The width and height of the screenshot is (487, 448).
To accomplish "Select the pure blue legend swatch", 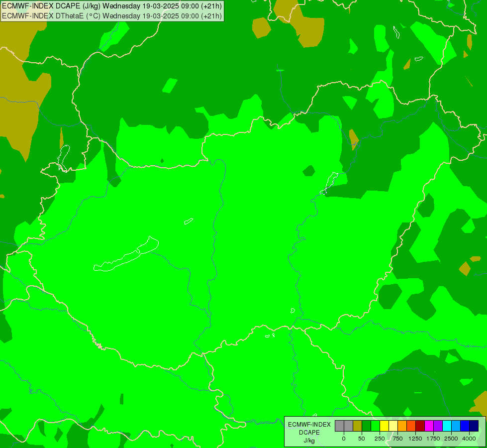I will pos(465,426).
